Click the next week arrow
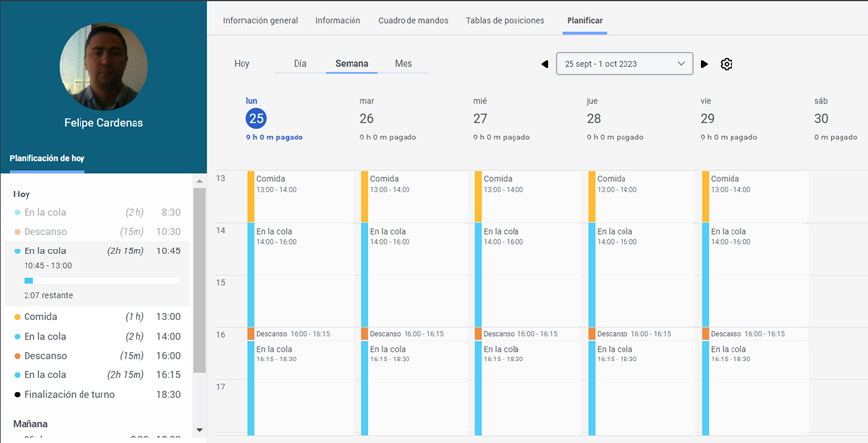The width and height of the screenshot is (868, 443). (x=704, y=64)
